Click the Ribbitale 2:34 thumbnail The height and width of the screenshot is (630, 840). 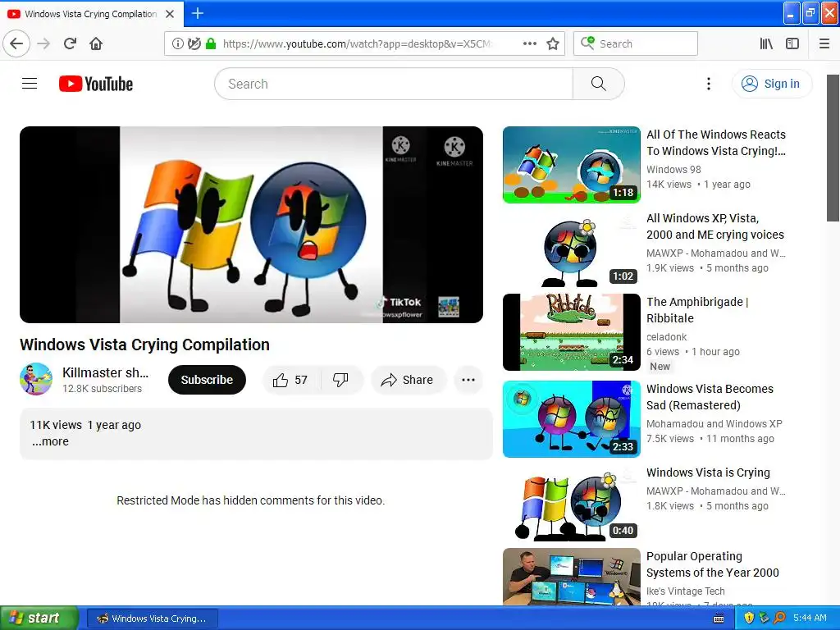click(x=572, y=332)
